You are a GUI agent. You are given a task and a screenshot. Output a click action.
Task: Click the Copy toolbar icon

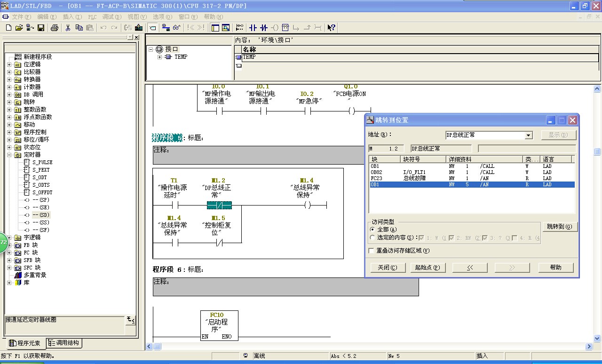click(x=79, y=28)
